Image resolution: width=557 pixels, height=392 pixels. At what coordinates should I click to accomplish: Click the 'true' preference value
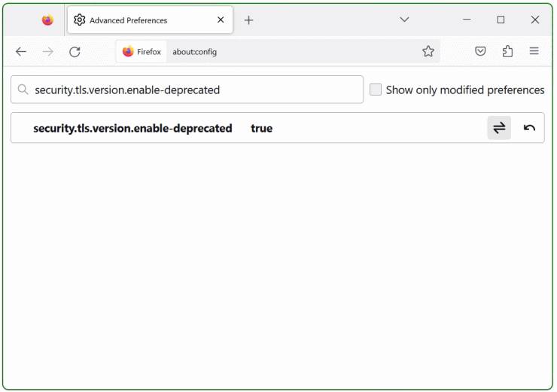point(261,128)
